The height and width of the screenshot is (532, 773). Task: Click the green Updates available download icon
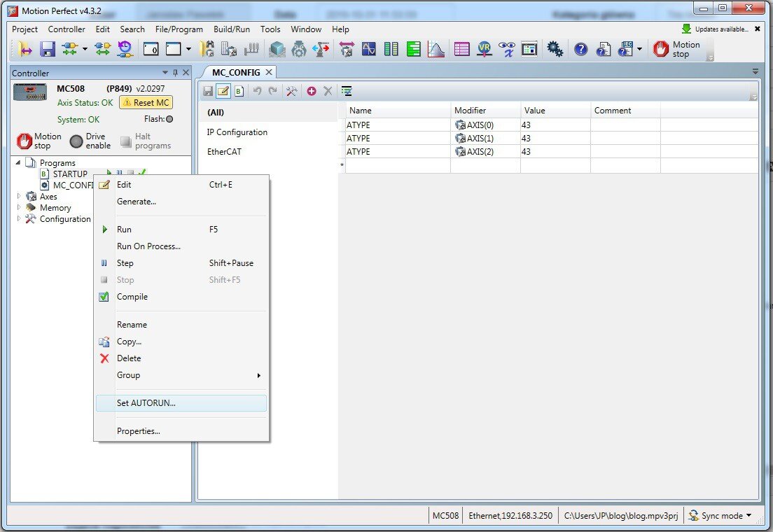pyautogui.click(x=686, y=29)
